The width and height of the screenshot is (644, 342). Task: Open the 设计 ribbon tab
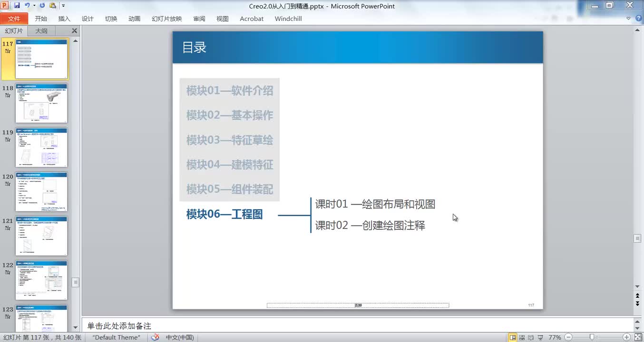point(88,19)
